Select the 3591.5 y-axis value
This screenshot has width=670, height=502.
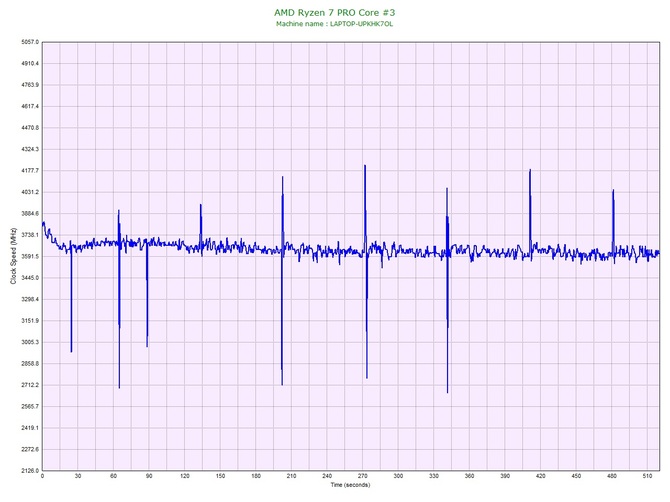pos(30,256)
